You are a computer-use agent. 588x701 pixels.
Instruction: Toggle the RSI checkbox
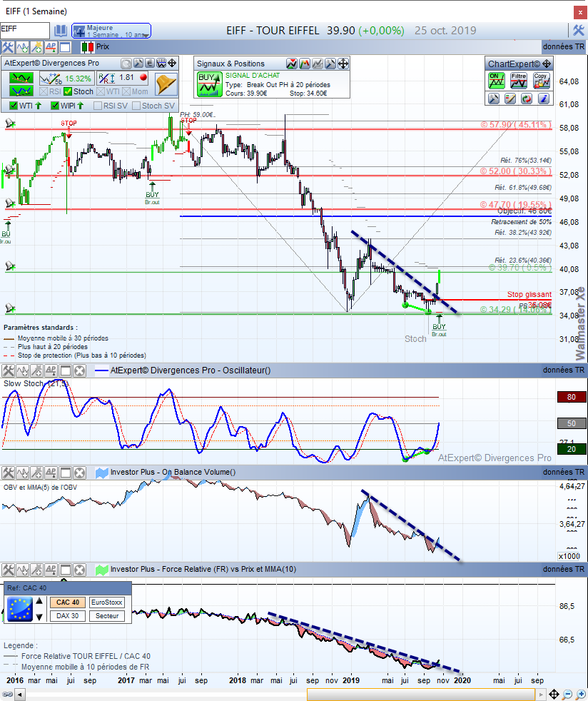tap(44, 91)
